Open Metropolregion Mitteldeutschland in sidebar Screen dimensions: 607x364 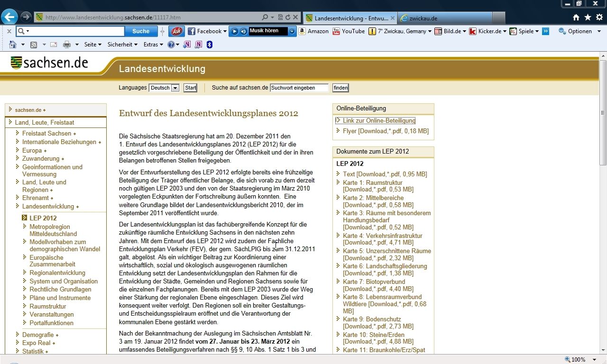click(x=53, y=230)
